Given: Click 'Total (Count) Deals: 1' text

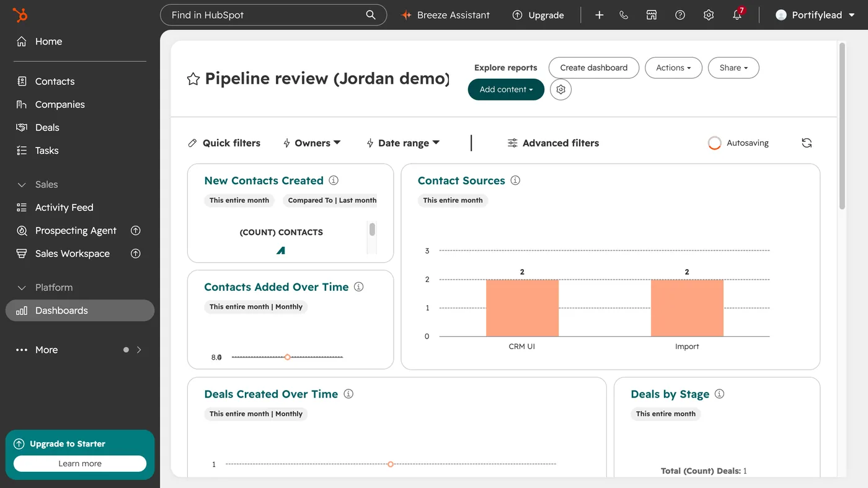Looking at the screenshot, I should (704, 471).
